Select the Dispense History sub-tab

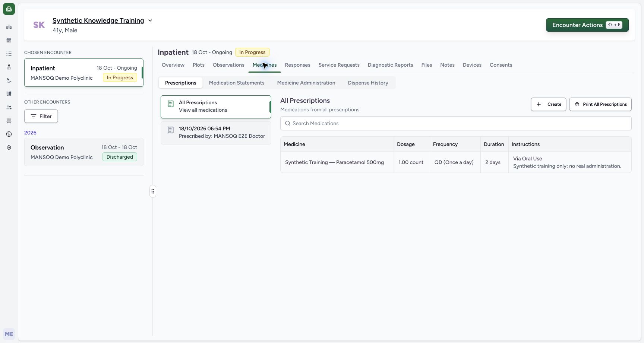(x=368, y=83)
